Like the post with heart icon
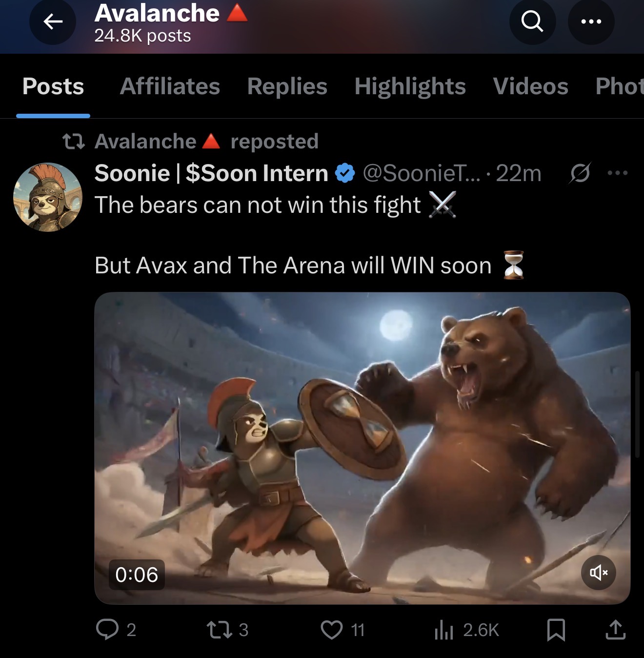Screen dimensions: 644x658 332,629
